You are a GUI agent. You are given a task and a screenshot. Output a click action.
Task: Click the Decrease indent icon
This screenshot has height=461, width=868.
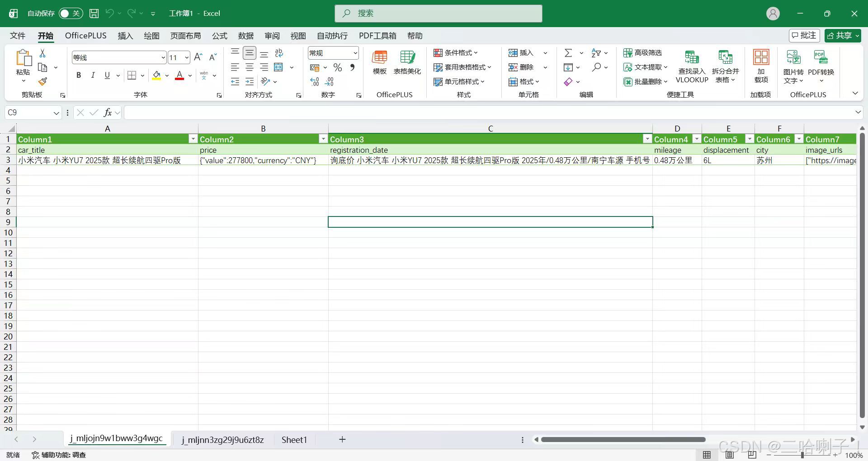click(x=235, y=81)
